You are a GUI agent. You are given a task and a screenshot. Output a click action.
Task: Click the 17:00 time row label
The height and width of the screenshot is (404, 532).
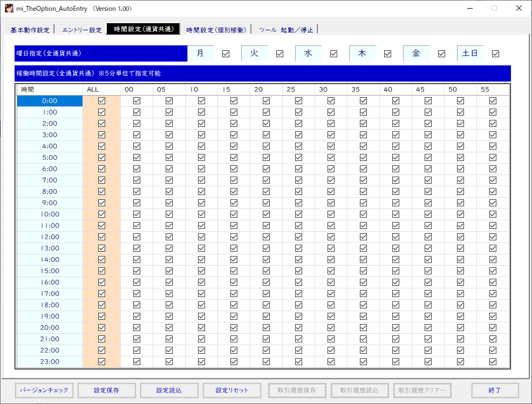pyautogui.click(x=50, y=293)
